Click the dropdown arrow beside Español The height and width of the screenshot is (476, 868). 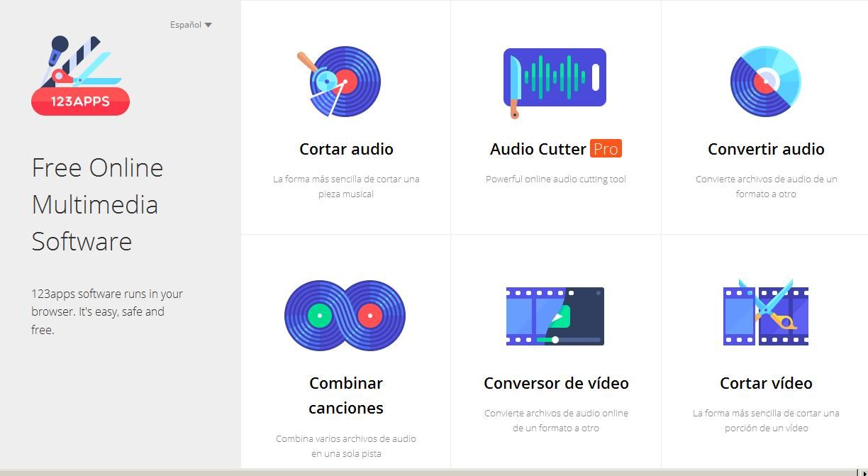pyautogui.click(x=208, y=25)
